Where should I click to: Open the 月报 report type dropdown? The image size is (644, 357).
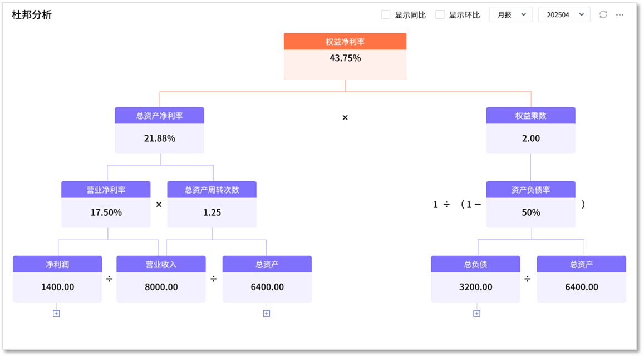(510, 15)
